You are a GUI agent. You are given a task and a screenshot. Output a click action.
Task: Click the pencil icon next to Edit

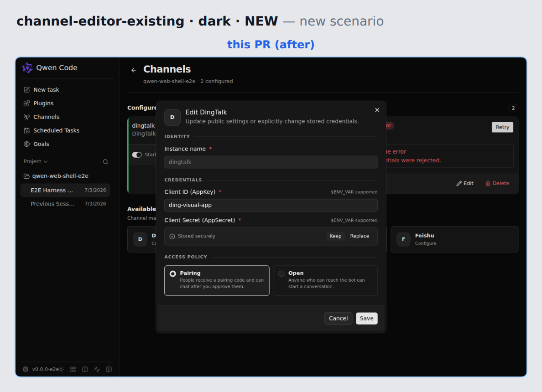(459, 183)
